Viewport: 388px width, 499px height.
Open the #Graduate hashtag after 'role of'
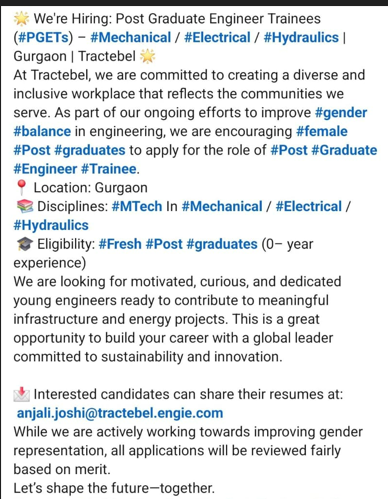[344, 150]
